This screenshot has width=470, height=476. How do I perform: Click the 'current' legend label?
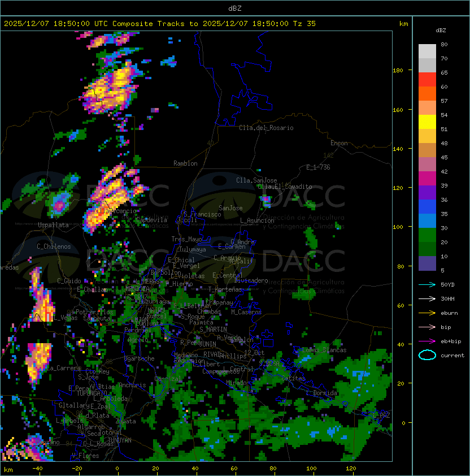452,356
